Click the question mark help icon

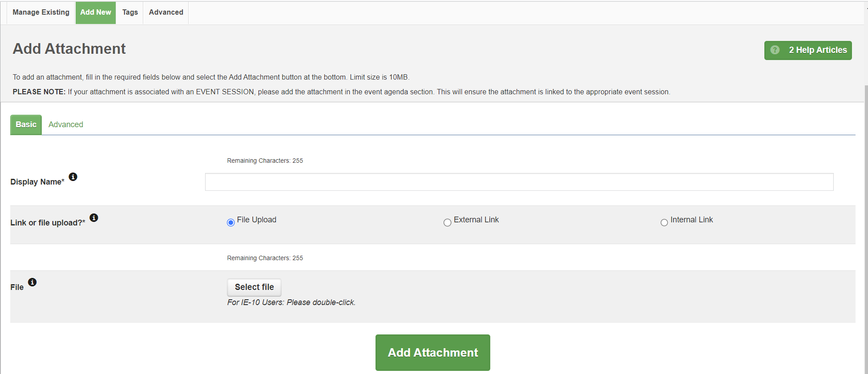point(775,50)
